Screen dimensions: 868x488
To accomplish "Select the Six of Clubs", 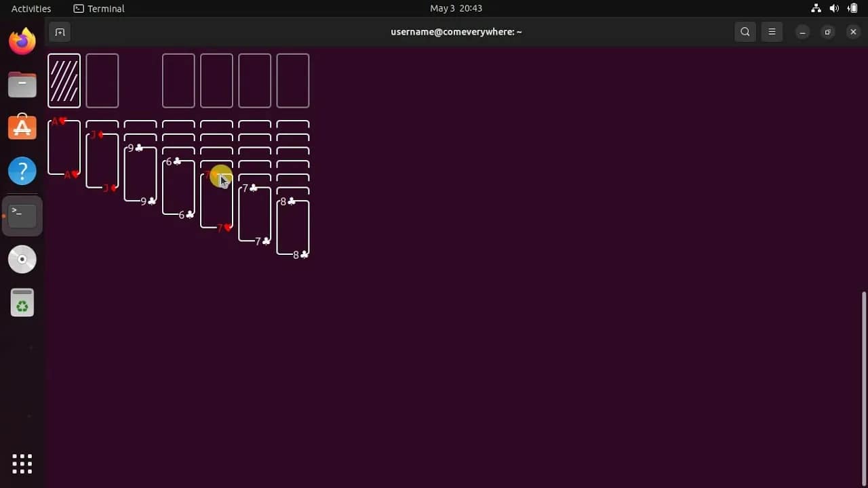I will (178, 188).
